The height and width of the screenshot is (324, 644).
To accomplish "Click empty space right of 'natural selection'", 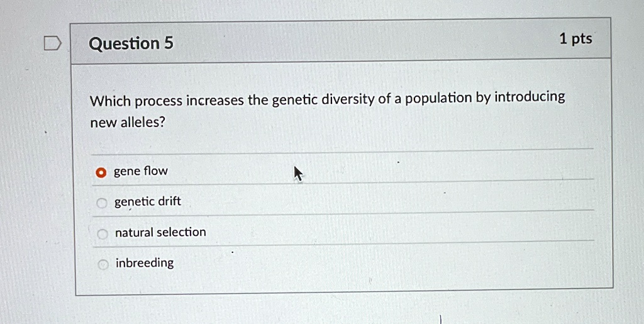I will coord(398,232).
